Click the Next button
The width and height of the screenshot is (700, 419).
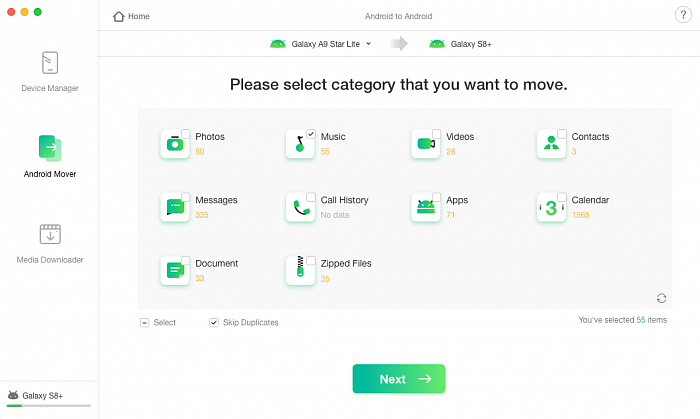coord(399,379)
